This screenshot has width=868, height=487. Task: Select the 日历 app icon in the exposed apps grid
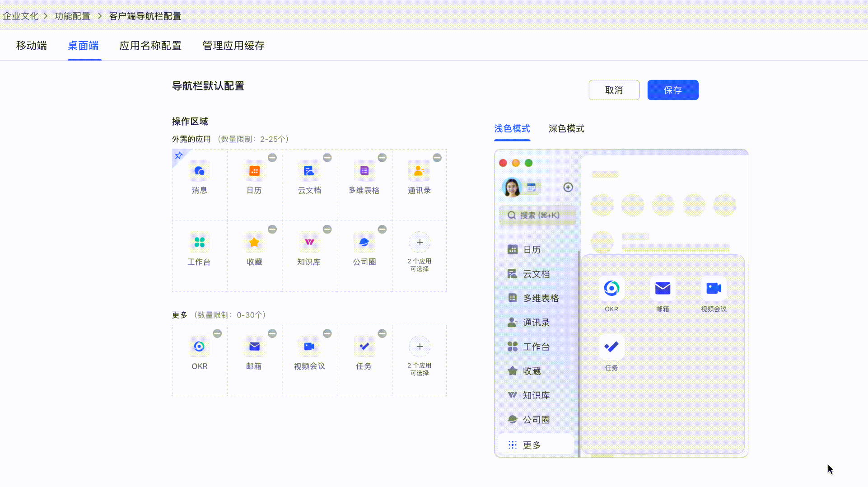pos(254,171)
